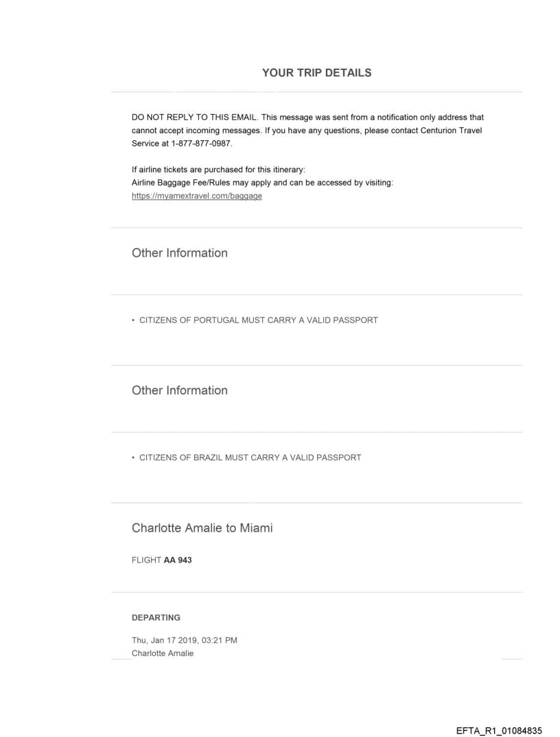This screenshot has height=737, width=560.
Task: Click the Charlotte Amalie to Miami heading
Action: (x=202, y=528)
